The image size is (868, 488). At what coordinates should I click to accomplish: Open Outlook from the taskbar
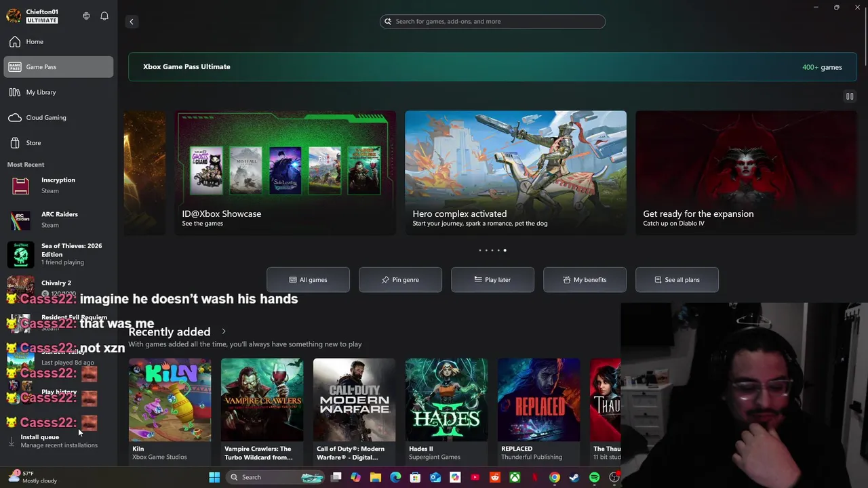click(435, 477)
